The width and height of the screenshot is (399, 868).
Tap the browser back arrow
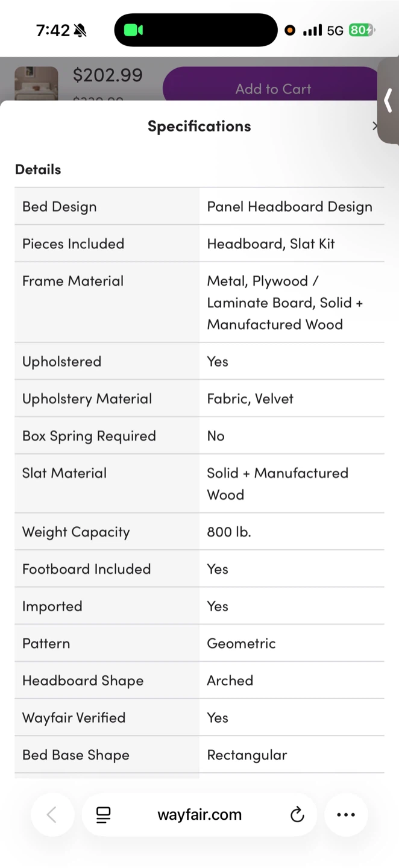tap(52, 815)
